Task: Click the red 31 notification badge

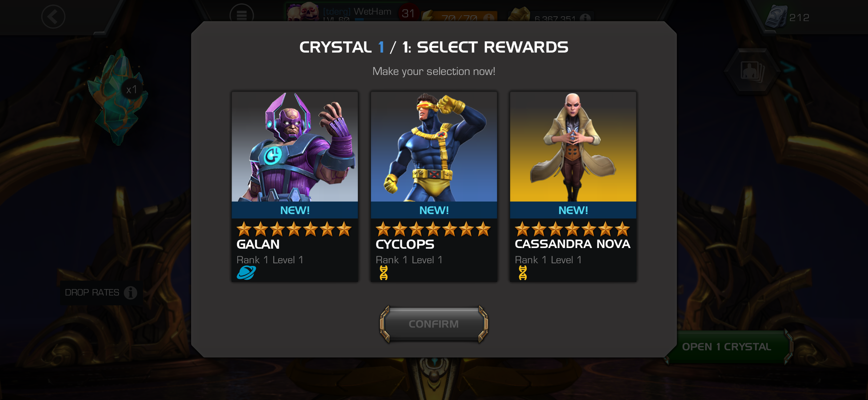Action: click(408, 13)
